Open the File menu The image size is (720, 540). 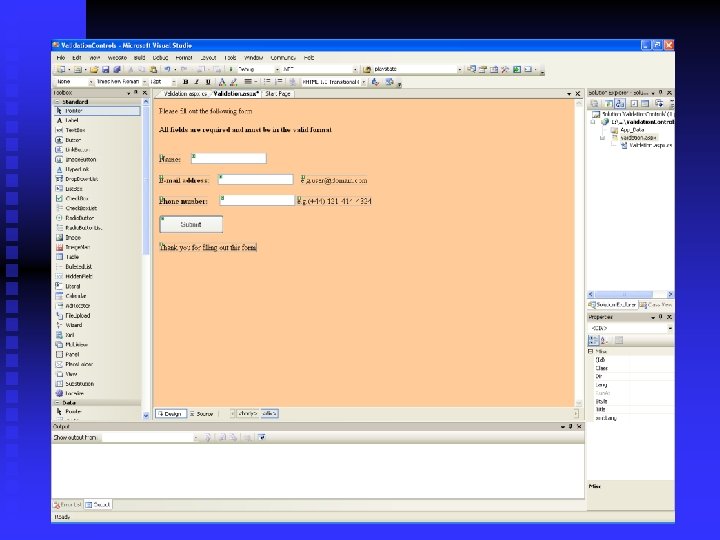(61, 58)
